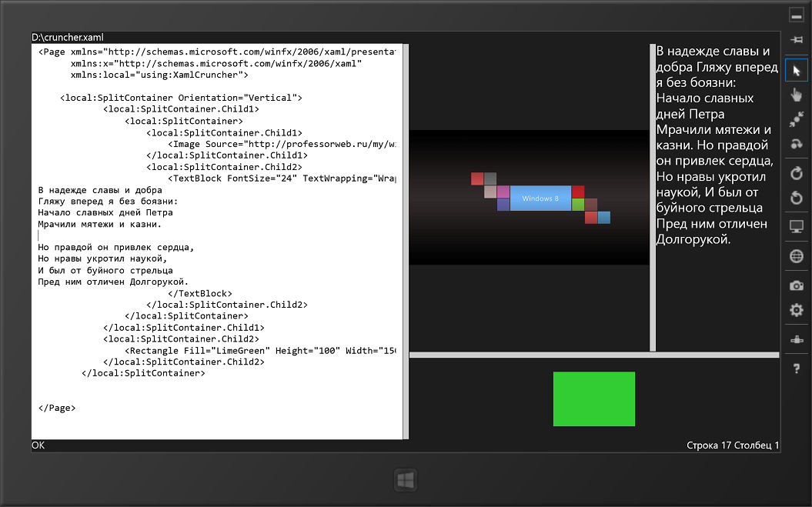Click the <Page xmlns= opening line
This screenshot has width=812, height=507.
coord(216,52)
